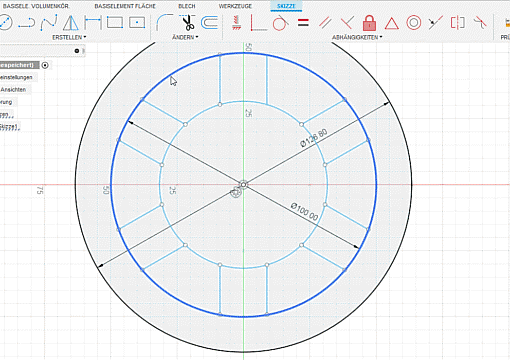Image resolution: width=510 pixels, height=360 pixels.
Task: Apply Curvature constraint
Action: (480, 23)
